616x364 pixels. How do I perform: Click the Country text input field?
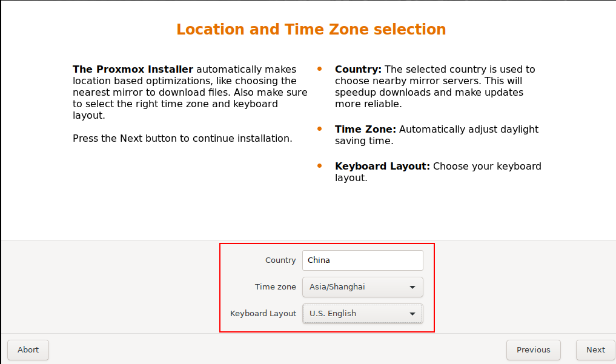362,260
